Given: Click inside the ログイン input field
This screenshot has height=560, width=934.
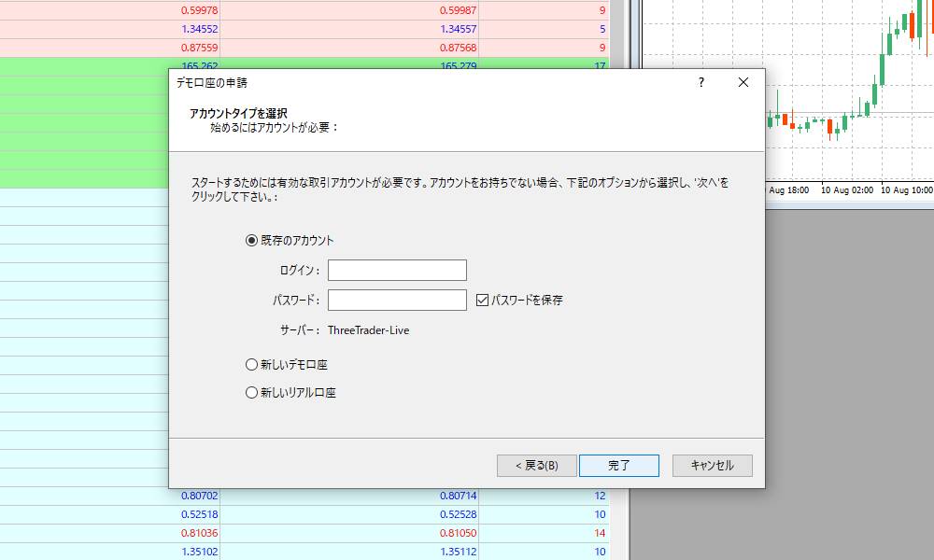Looking at the screenshot, I should tap(397, 270).
